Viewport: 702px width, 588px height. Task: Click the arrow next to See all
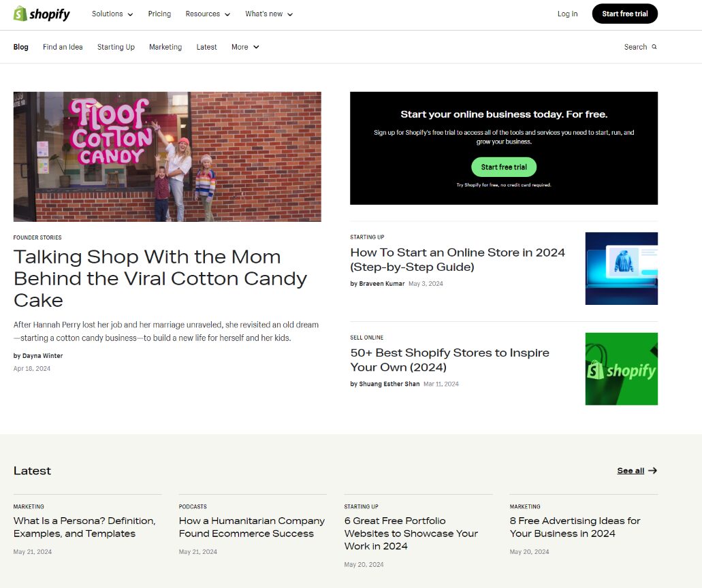[652, 470]
